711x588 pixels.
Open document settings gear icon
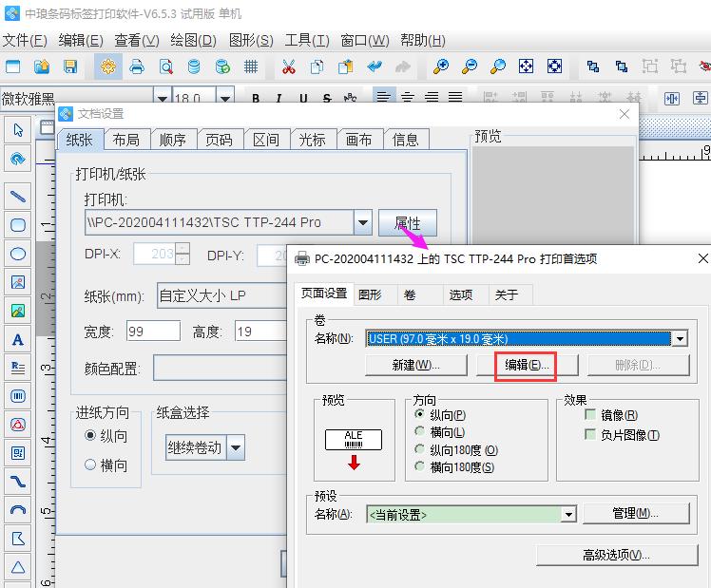tap(108, 66)
